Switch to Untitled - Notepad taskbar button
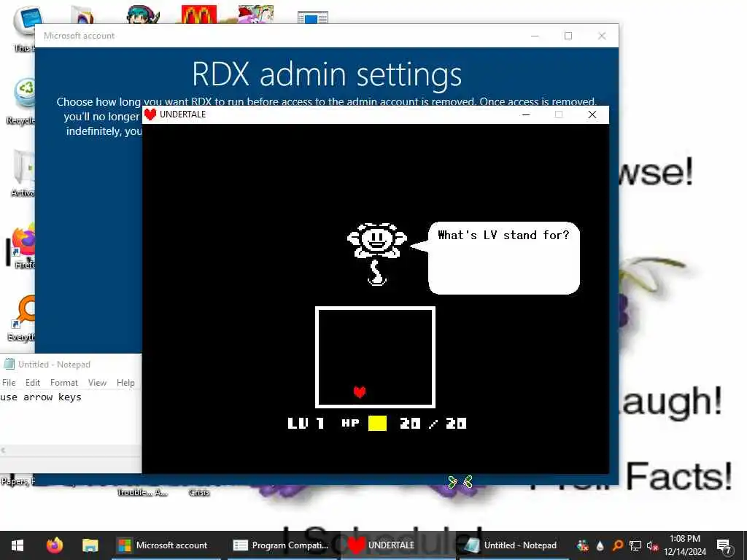747x560 pixels. click(x=514, y=545)
